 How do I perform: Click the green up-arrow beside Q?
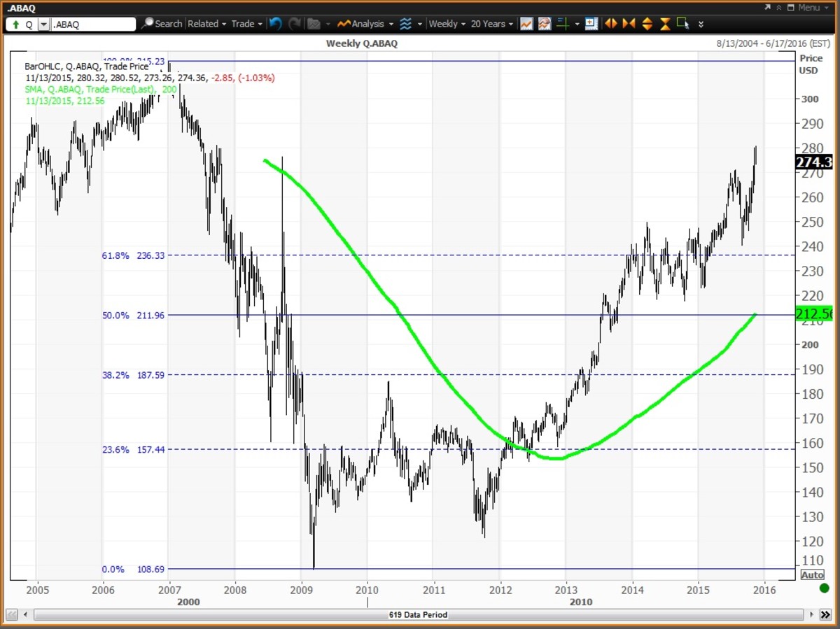(x=15, y=24)
